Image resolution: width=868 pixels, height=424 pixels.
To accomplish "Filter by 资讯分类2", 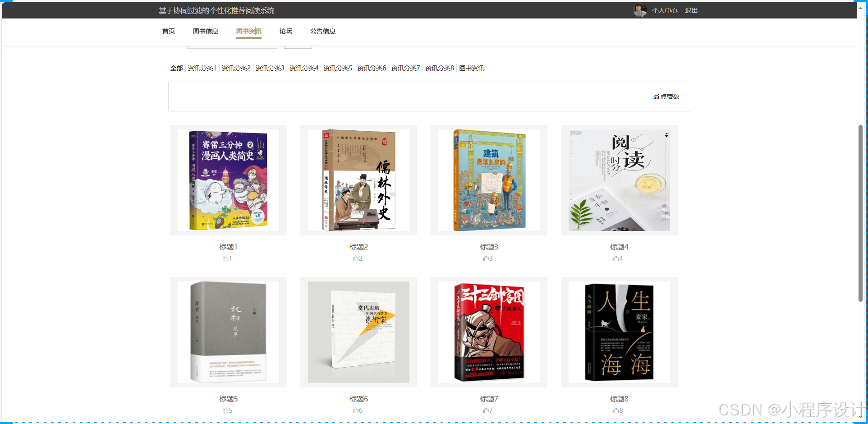I will (x=236, y=68).
